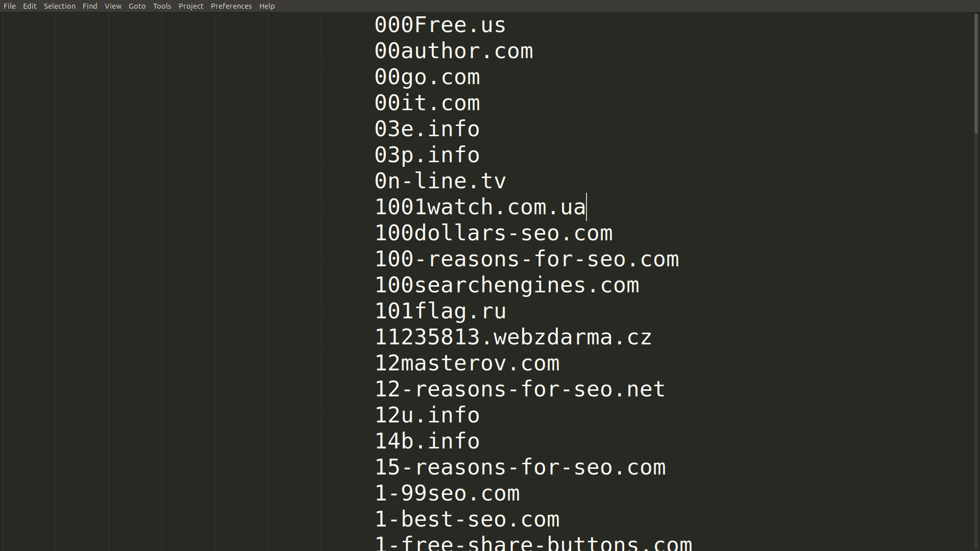Open the Tools menu
980x551 pixels.
[162, 6]
